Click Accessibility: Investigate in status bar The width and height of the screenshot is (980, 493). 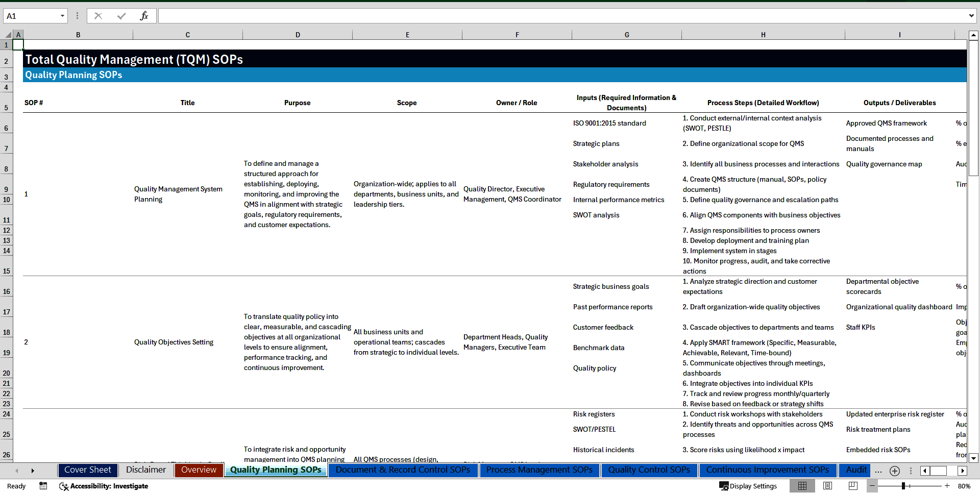point(104,486)
